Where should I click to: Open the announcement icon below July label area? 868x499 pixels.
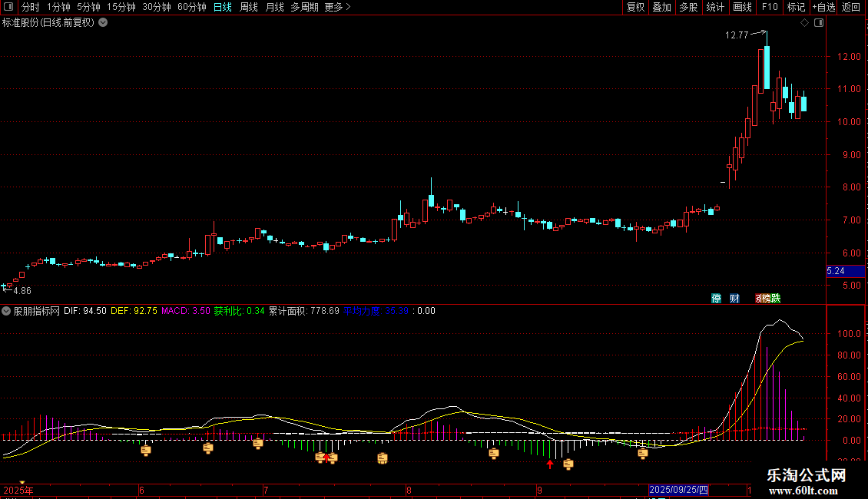tap(258, 443)
